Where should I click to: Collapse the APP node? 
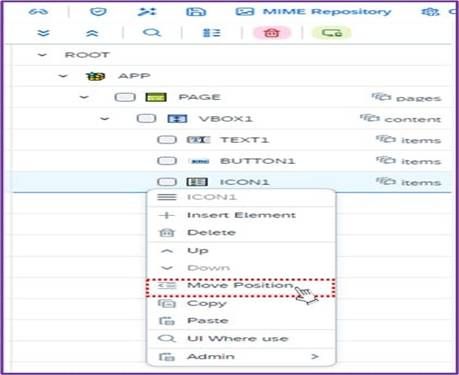coord(63,76)
